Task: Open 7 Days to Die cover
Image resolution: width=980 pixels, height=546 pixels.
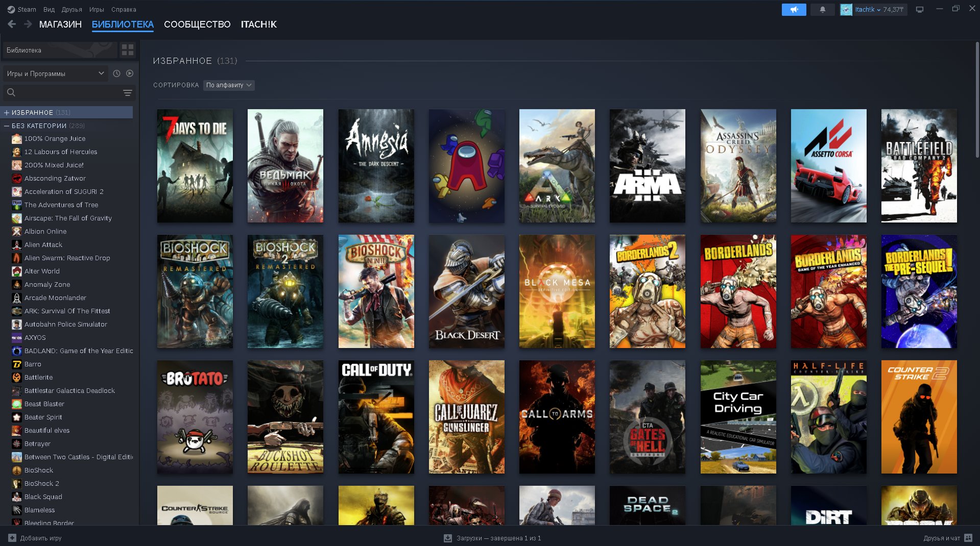Action: [195, 166]
